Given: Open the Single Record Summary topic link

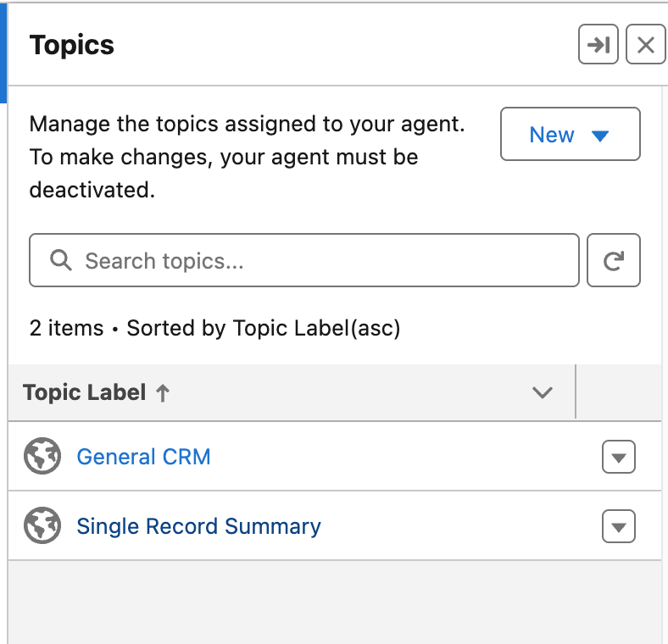Looking at the screenshot, I should pyautogui.click(x=198, y=526).
